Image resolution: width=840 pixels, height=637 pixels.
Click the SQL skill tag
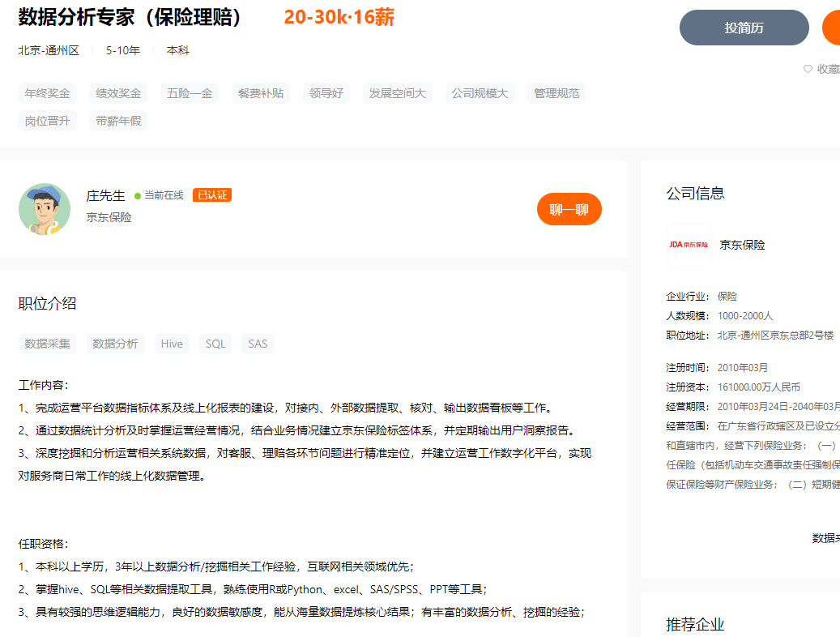coord(215,344)
